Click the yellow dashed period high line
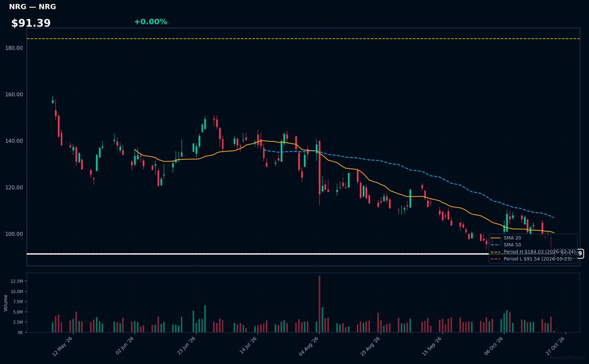This screenshot has width=589, height=364. point(303,39)
